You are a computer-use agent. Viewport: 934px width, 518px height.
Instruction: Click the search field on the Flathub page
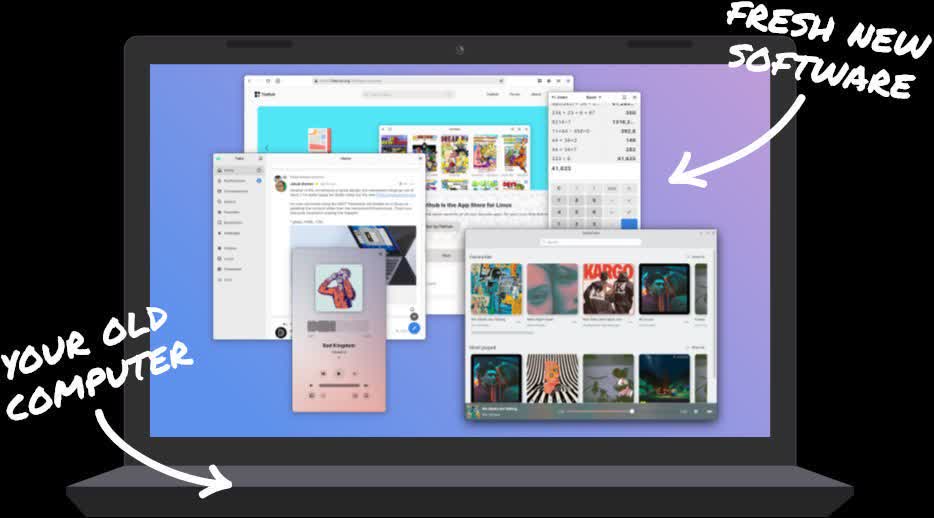[x=408, y=94]
